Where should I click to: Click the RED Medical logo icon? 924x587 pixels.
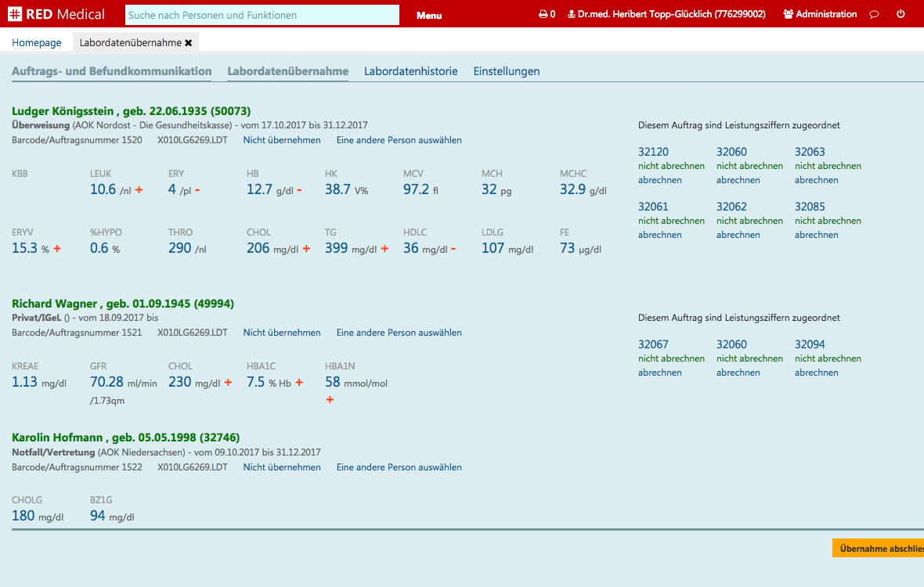(x=15, y=14)
